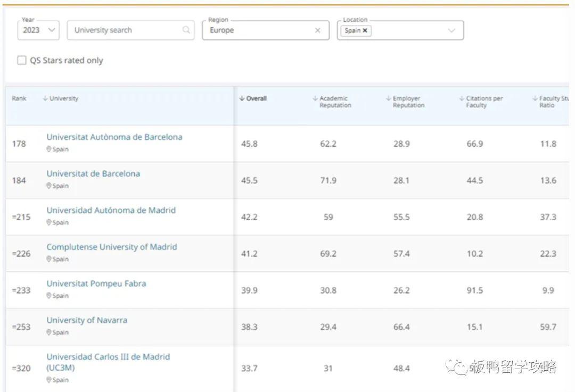This screenshot has width=575, height=392.
Task: Remove the Spain location tag
Action: click(x=365, y=31)
